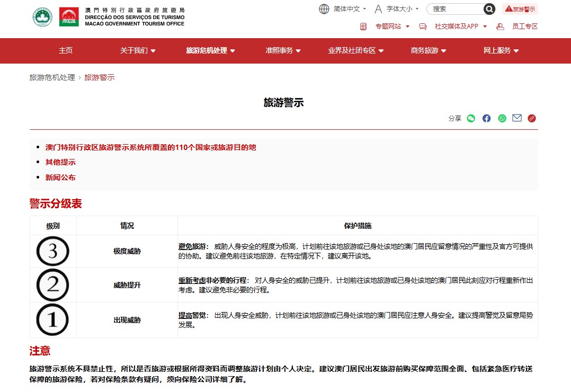Open the 简体中文 language dropdown

coord(350,9)
